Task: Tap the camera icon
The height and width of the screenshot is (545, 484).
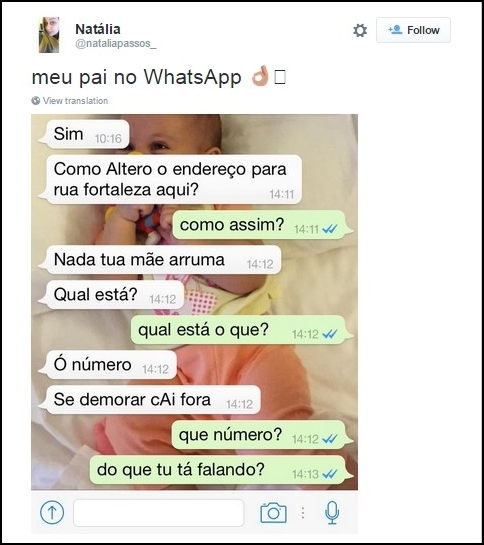Action: coord(273,513)
